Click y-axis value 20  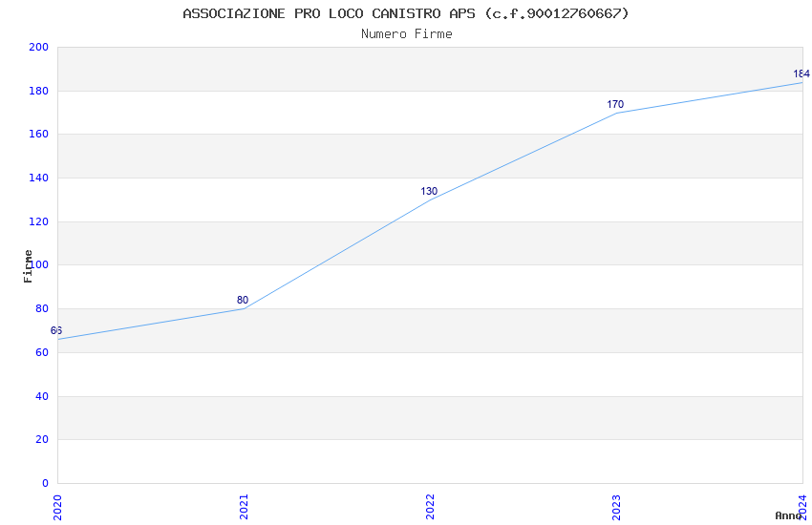coord(42,440)
